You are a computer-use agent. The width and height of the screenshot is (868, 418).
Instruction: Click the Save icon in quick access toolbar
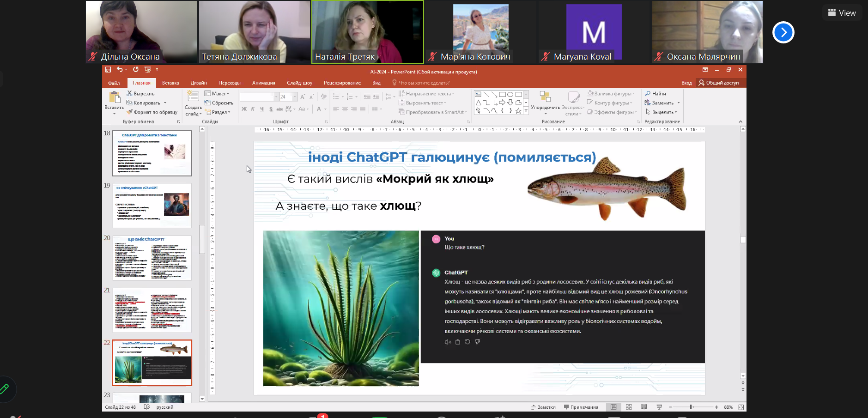tap(108, 70)
